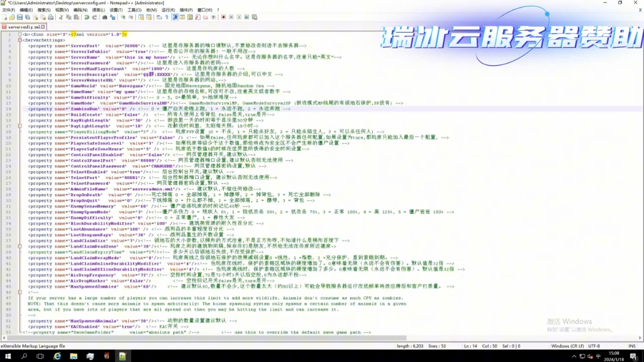
Task: Click the horizontal scrollbar thumb
Action: pyautogui.click(x=206, y=338)
